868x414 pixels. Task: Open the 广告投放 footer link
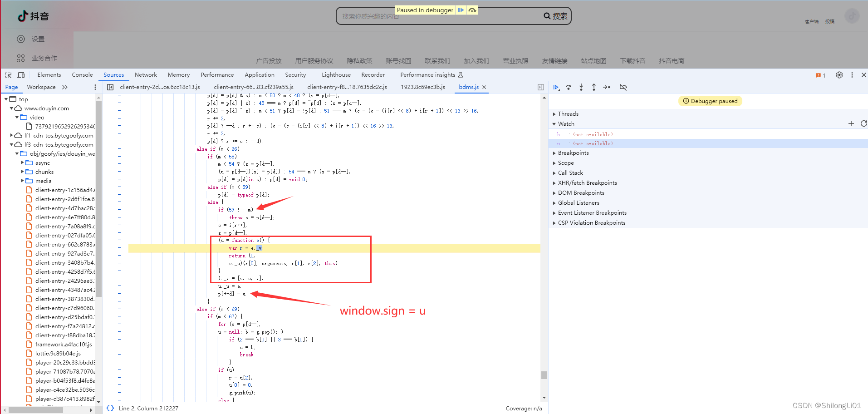pyautogui.click(x=269, y=61)
